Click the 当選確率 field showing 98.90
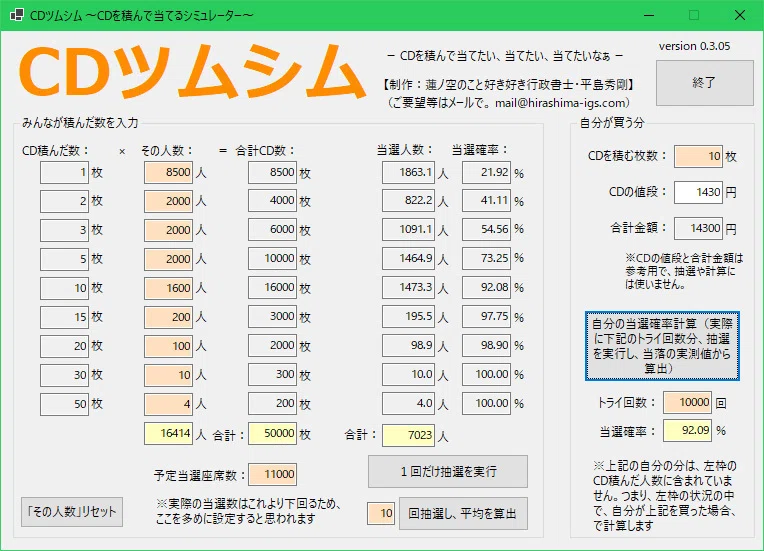764x551 pixels. tap(486, 346)
